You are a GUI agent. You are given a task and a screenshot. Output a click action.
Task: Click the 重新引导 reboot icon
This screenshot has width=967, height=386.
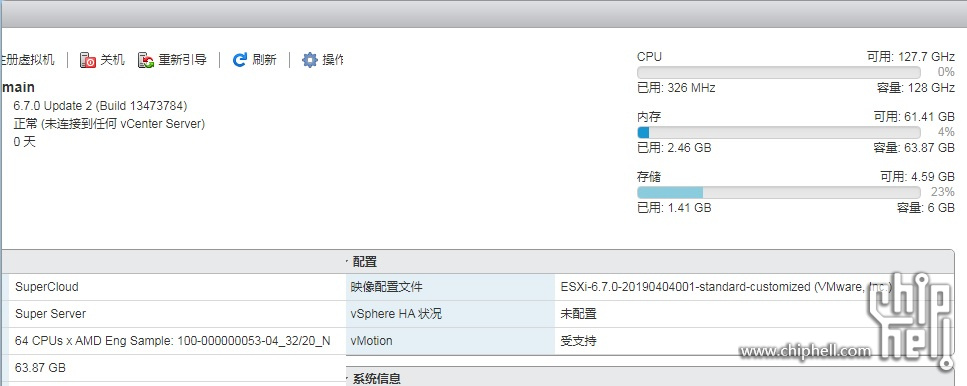click(x=146, y=60)
